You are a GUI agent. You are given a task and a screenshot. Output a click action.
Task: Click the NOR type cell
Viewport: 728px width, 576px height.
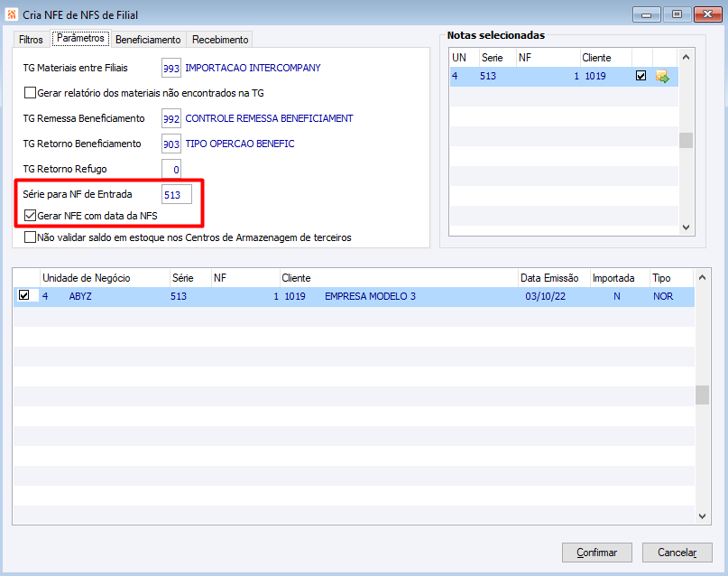[663, 296]
